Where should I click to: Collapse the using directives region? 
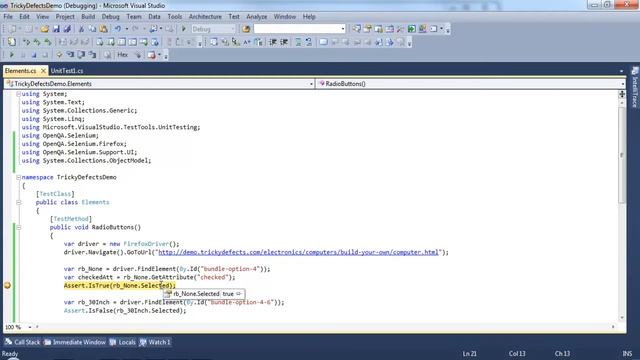coord(18,94)
